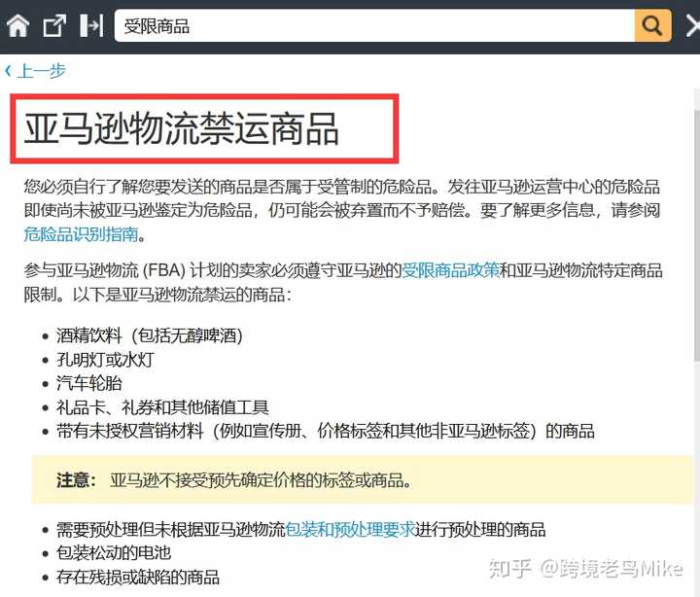Select list item 汽车轮胎
The width and height of the screenshot is (700, 597).
(x=88, y=383)
